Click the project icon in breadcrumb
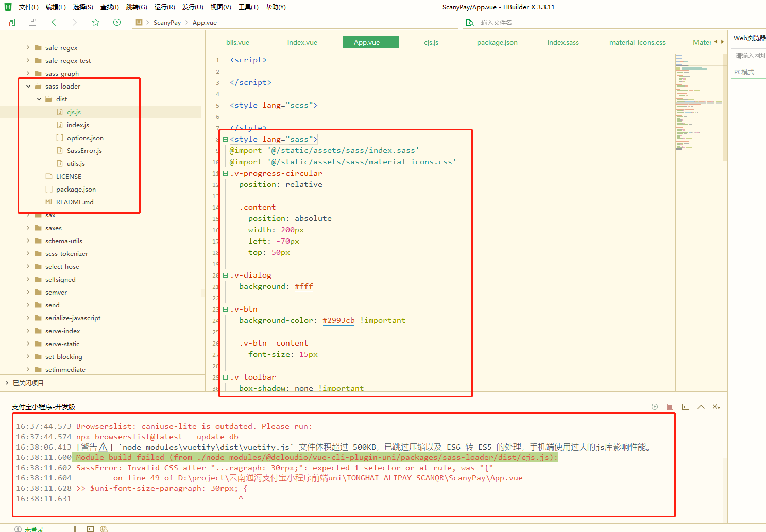The image size is (766, 532). click(x=139, y=22)
